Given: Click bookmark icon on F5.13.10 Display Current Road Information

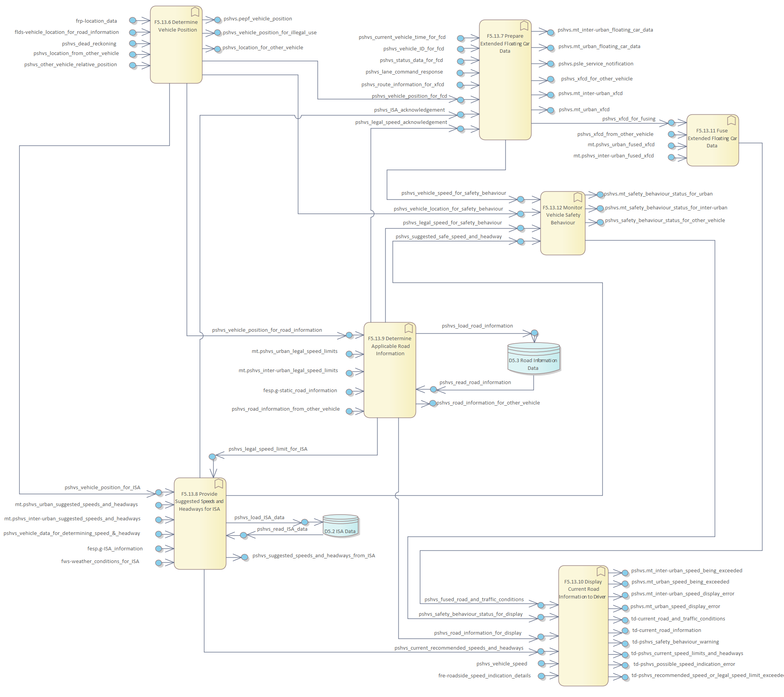Looking at the screenshot, I should coord(601,572).
